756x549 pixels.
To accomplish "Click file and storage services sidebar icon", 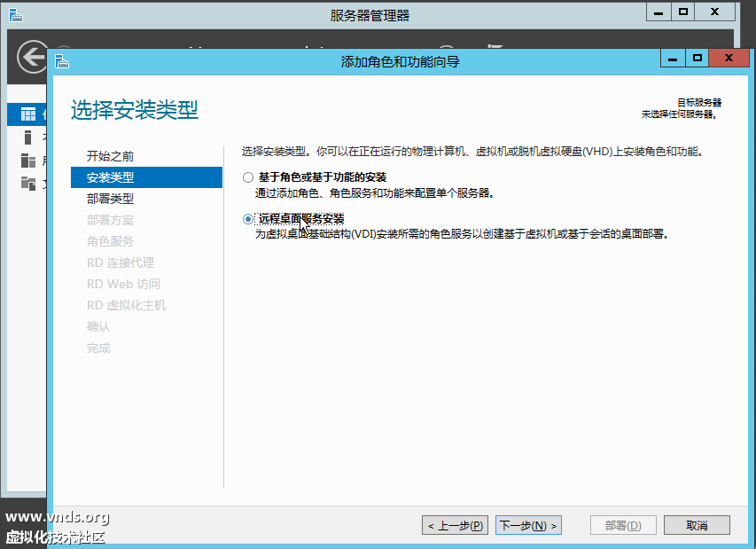I will click(28, 184).
